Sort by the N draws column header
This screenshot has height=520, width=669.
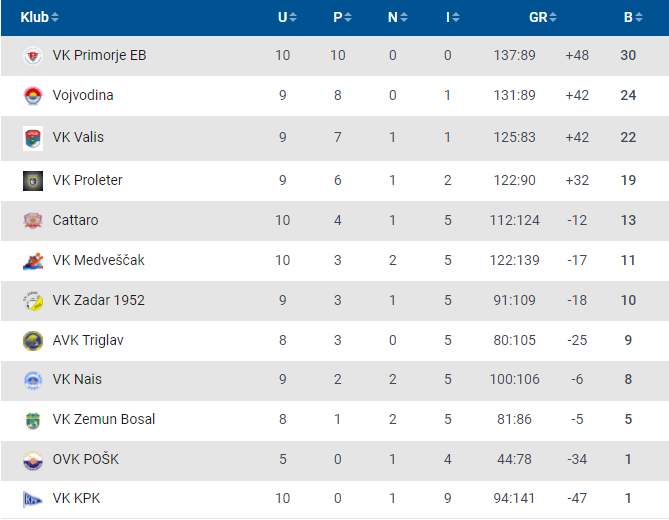[x=398, y=17]
